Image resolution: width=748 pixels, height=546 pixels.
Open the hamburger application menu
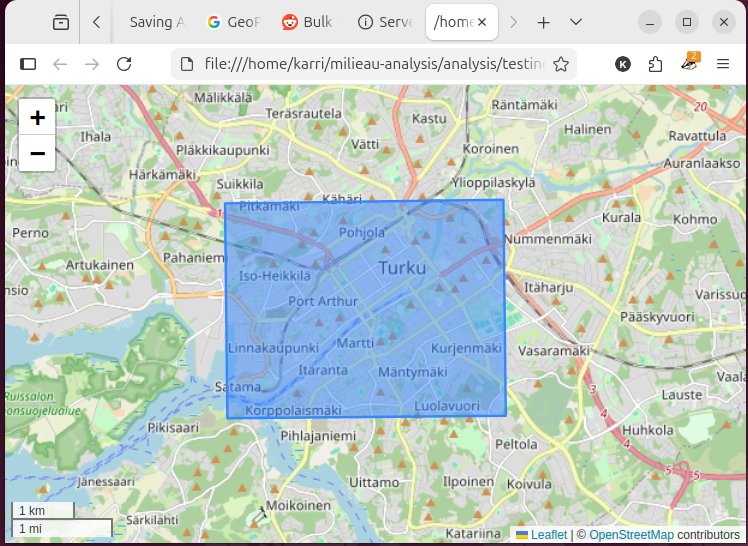click(x=722, y=64)
